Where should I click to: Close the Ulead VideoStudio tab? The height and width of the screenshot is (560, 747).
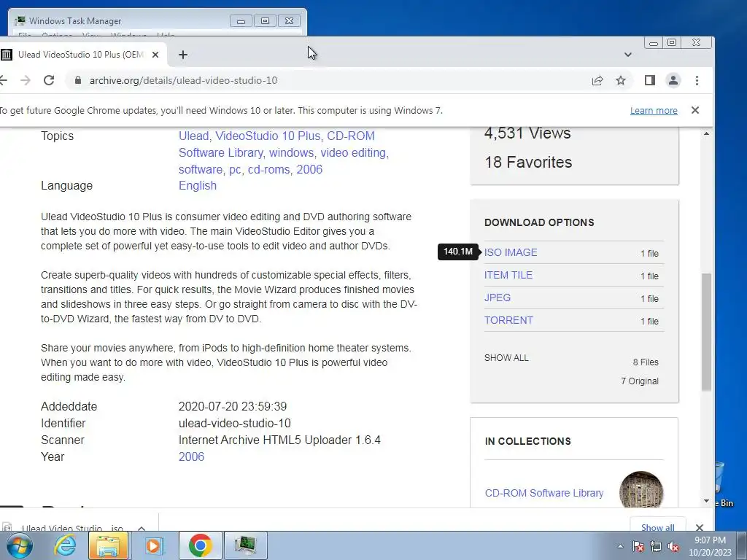(x=155, y=55)
